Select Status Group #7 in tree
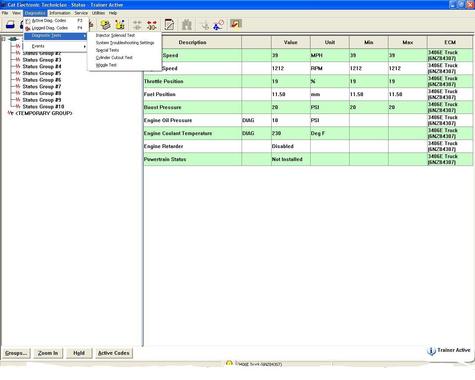Screen dimensions: 475x380 coord(42,87)
